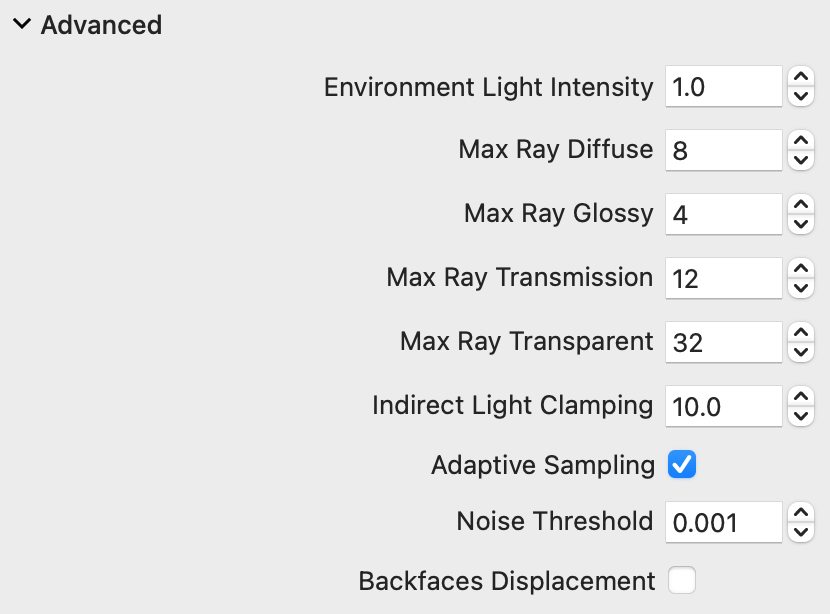Screen dimensions: 830x614
Task: Click the Environment Light Intensity field
Action: (722, 87)
